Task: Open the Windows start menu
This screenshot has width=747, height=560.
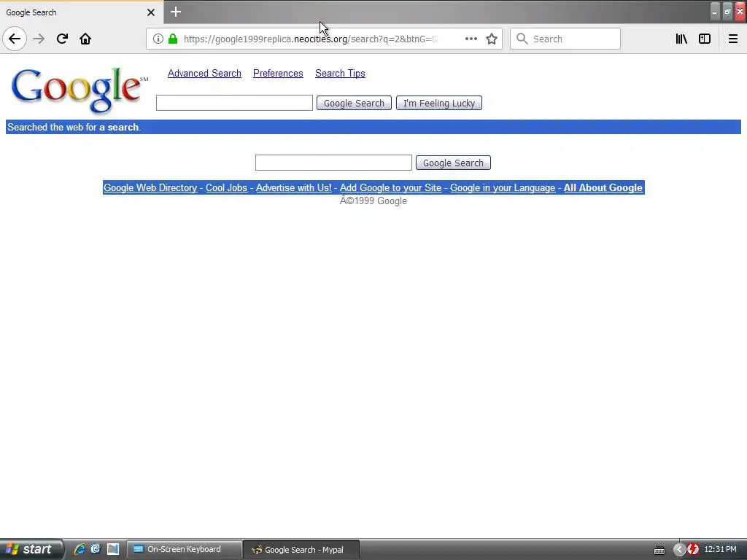Action: point(31,550)
